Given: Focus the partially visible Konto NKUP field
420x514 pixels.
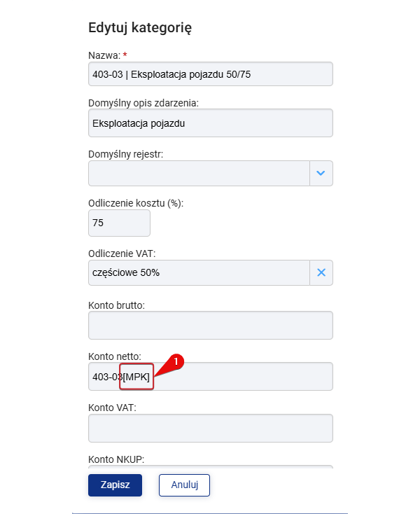Looking at the screenshot, I should pyautogui.click(x=211, y=466).
